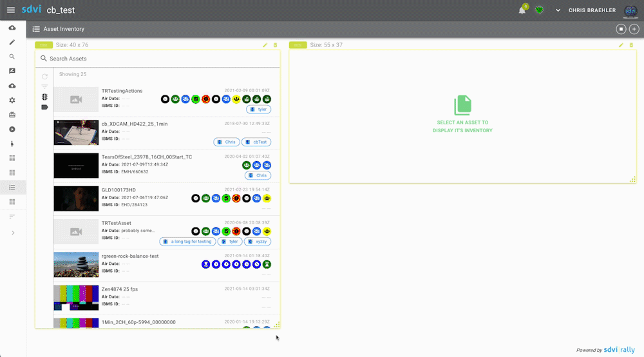Image resolution: width=644 pixels, height=357 pixels.
Task: Open the 'Powered by sdvi rally' link
Action: (605, 350)
